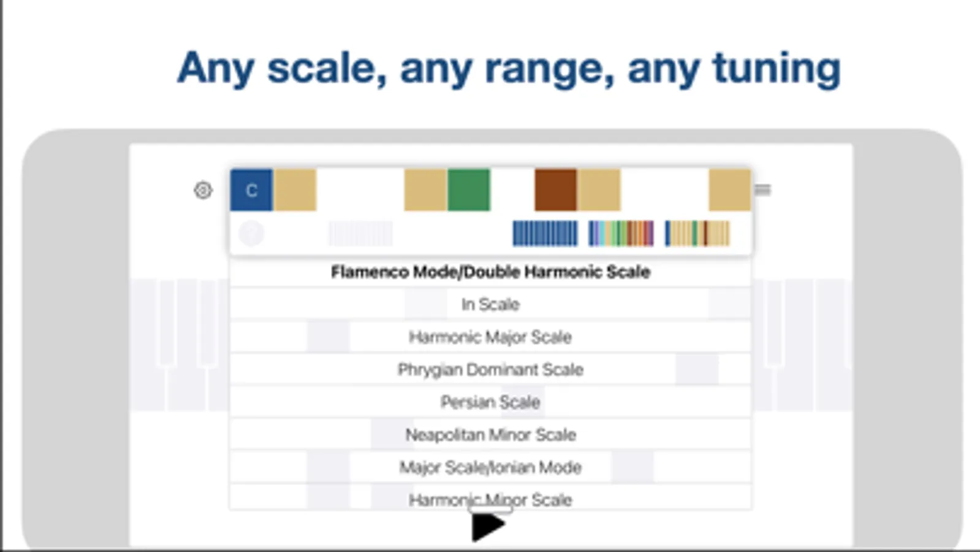Open the settings gear icon

coord(203,190)
